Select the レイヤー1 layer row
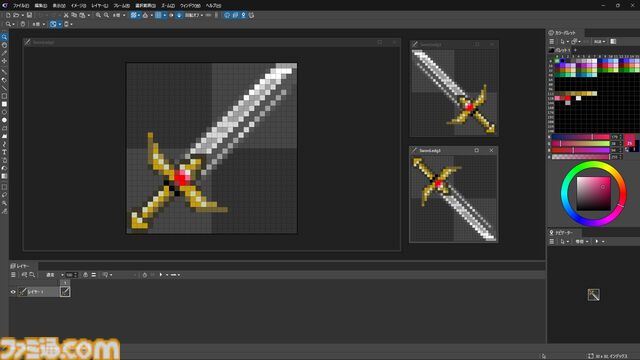This screenshot has width=640, height=360. point(38,292)
